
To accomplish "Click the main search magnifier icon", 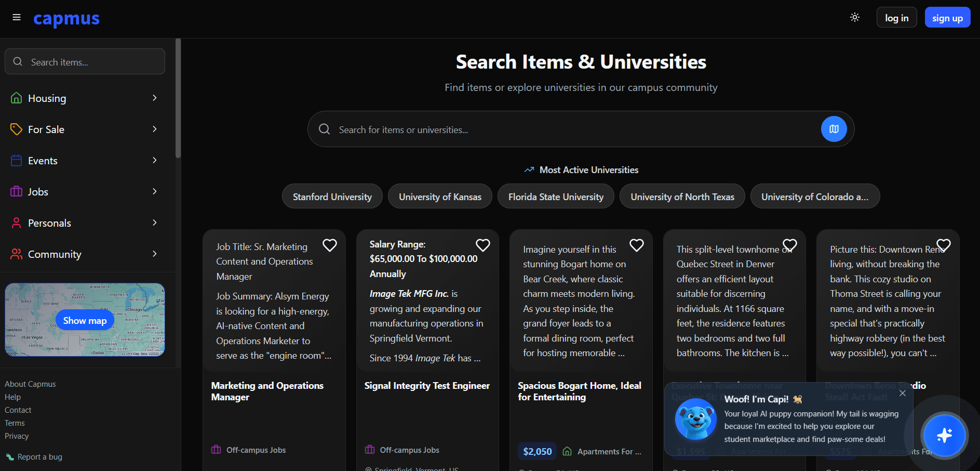I will pos(324,129).
